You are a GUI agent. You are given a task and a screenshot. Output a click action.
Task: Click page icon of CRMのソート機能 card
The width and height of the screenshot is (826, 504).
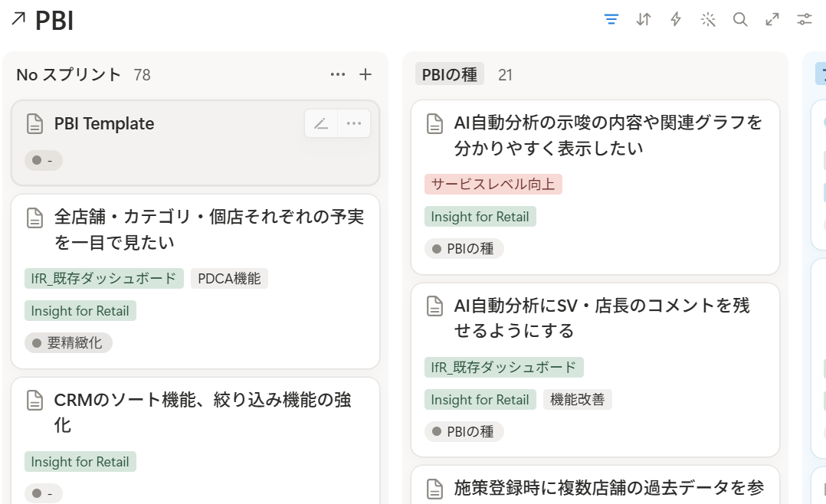tap(34, 401)
